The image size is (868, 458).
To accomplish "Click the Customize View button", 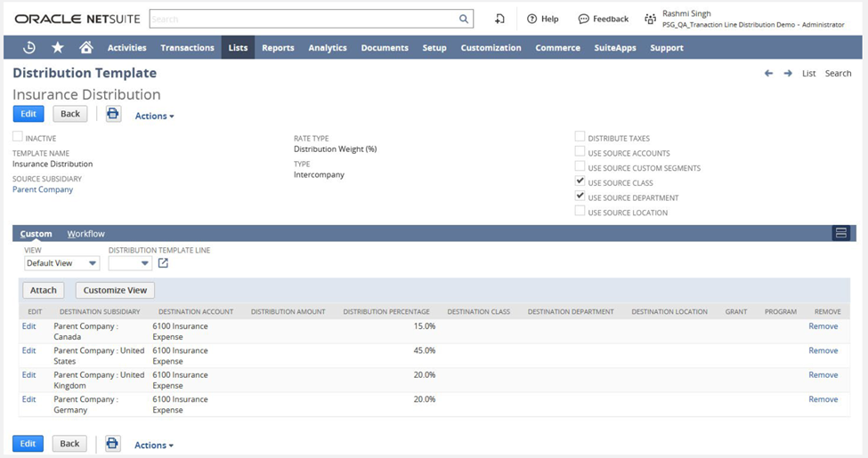I will click(115, 290).
